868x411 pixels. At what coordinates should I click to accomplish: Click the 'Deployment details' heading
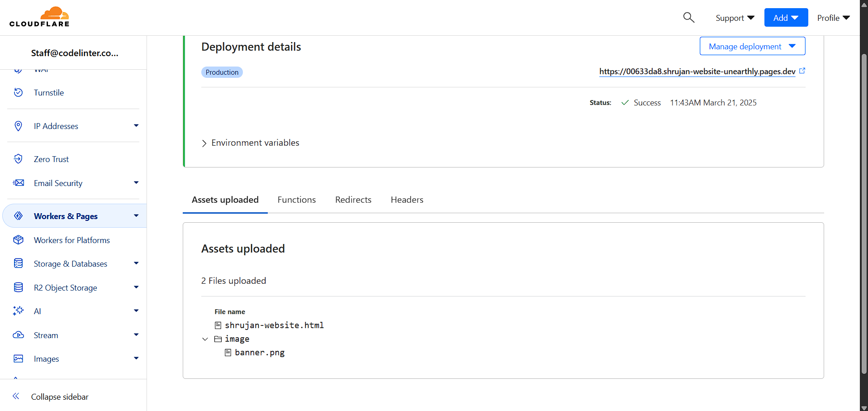[x=251, y=47]
